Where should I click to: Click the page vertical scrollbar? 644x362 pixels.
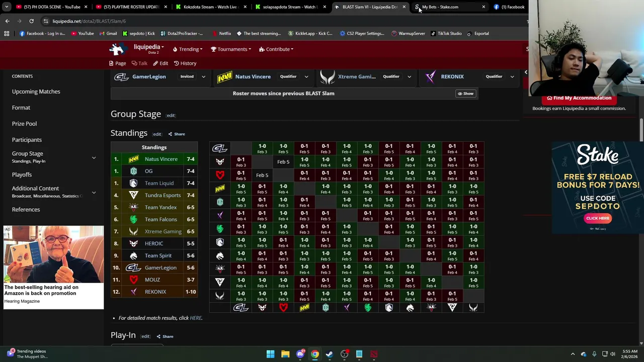[x=641, y=131]
